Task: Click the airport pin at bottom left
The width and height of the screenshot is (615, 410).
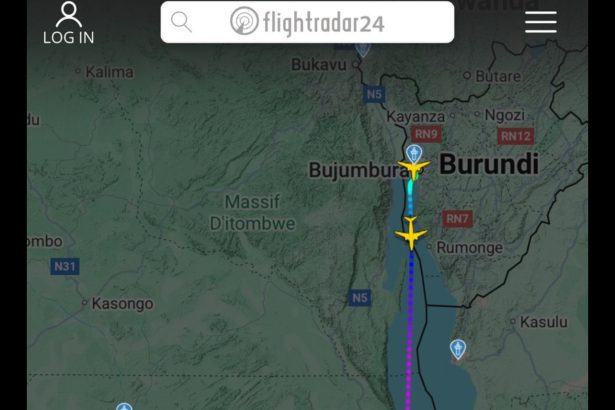Action: [x=124, y=406]
